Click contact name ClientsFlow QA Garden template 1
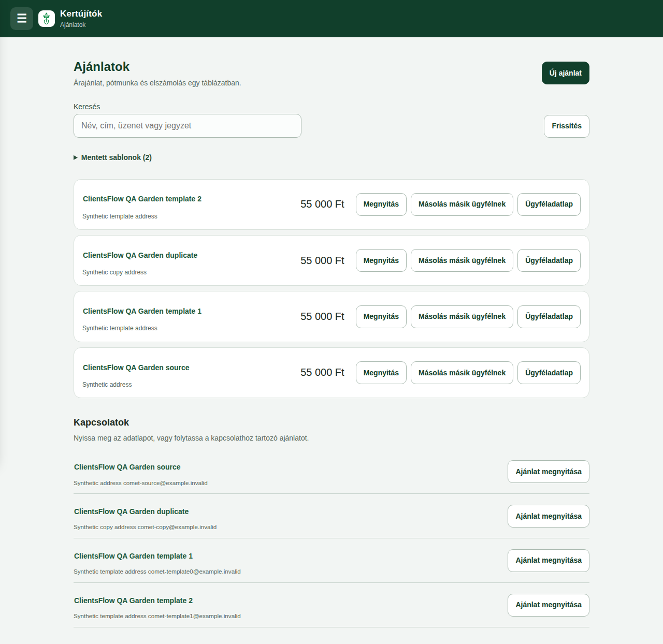Screen dimensions: 663x644 133,556
